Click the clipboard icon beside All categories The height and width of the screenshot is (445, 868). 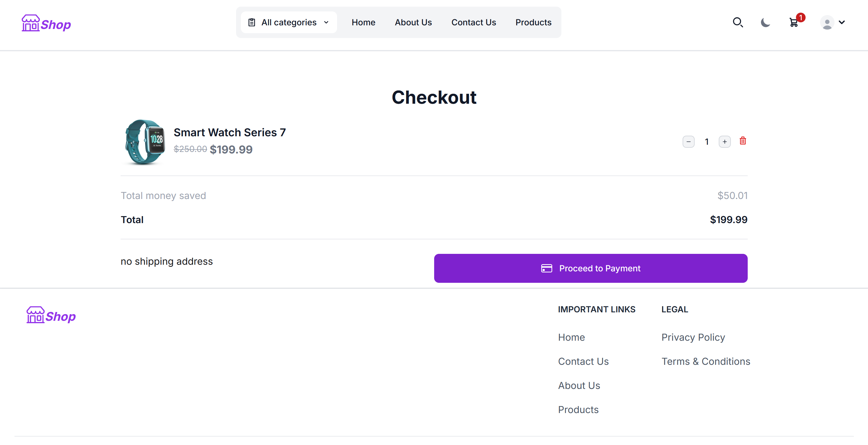tap(252, 22)
